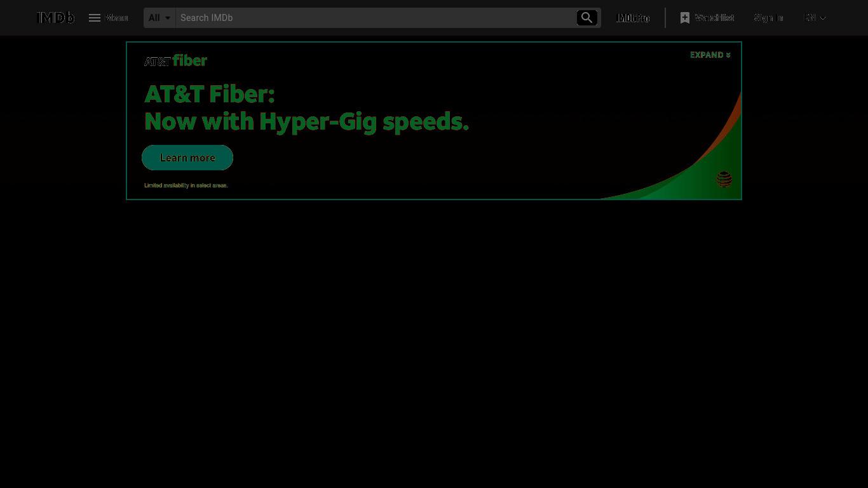Click the Learn more button

pos(187,158)
